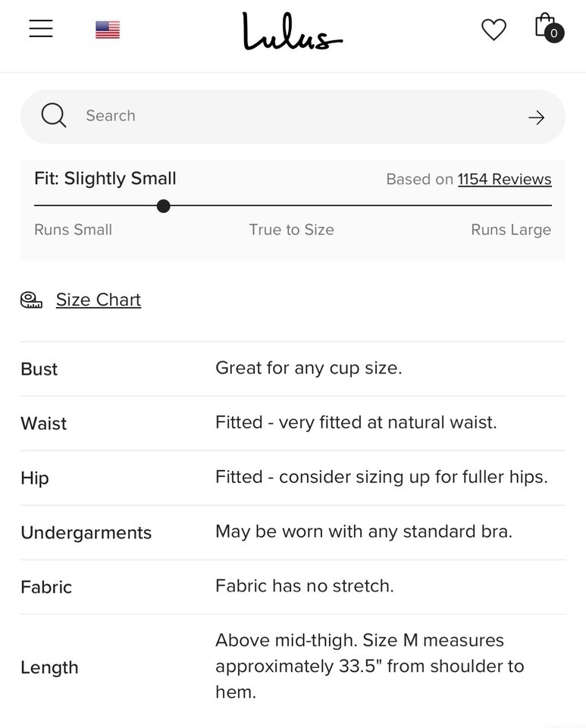Click the Fit: Slightly Small heading
586x728 pixels.
[x=105, y=179]
